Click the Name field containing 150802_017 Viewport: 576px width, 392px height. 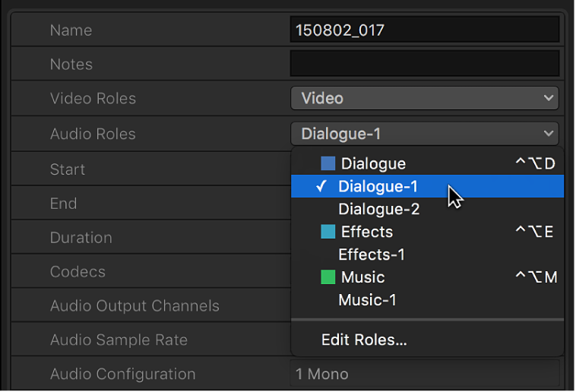click(x=424, y=30)
